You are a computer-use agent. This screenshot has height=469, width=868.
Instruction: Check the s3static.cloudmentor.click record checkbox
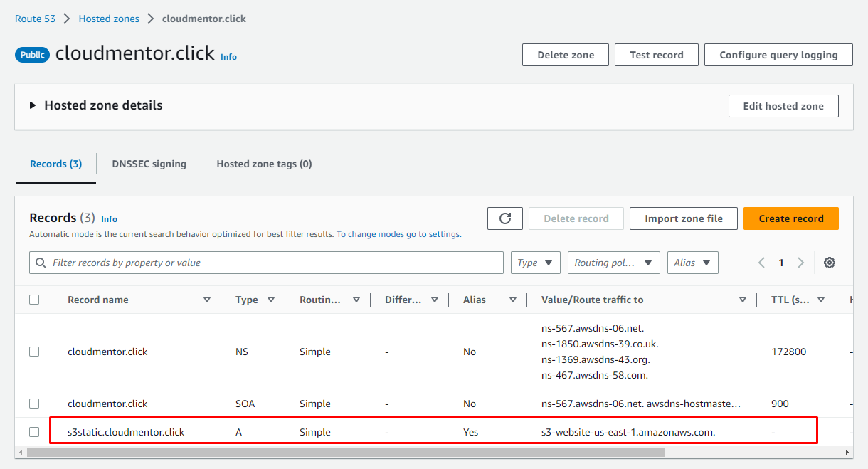(x=34, y=432)
